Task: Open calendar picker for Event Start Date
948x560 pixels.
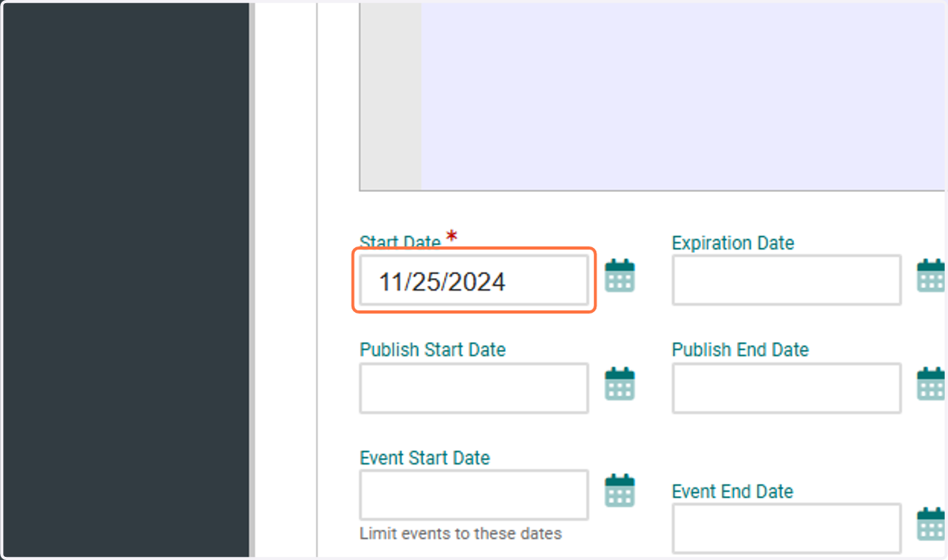Action: pos(620,490)
